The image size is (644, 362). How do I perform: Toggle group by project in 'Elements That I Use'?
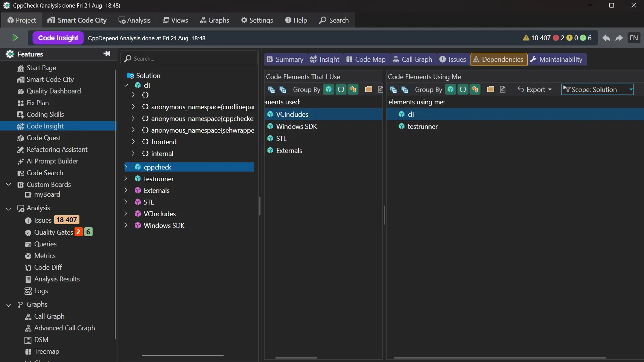[329, 89]
